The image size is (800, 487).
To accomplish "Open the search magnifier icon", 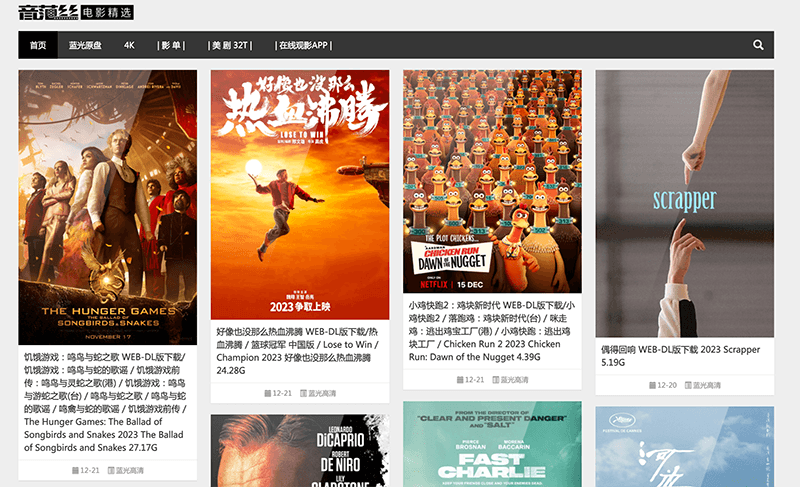I will coord(758,45).
